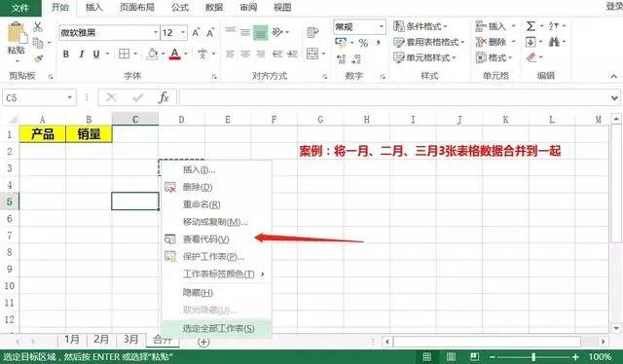Increase font size with larger A
Image resolution: width=623 pixels, height=364 pixels.
196,32
